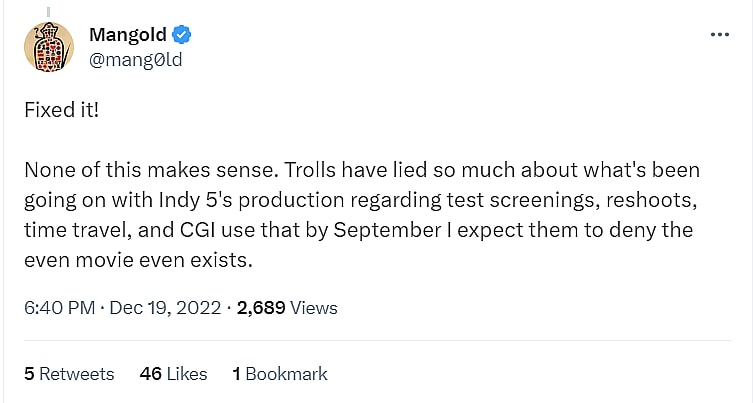Open the @mang0ld handle link
Image resolution: width=753 pixels, height=403 pixels.
(x=136, y=60)
